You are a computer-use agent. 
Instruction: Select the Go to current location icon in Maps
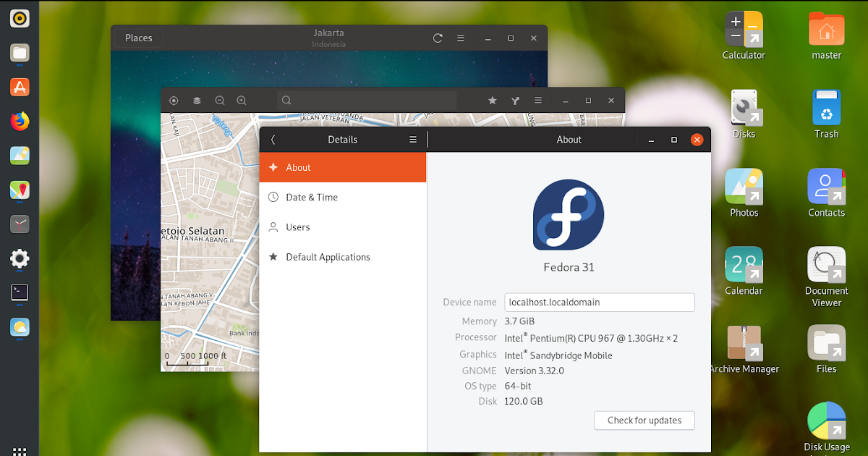coord(174,100)
